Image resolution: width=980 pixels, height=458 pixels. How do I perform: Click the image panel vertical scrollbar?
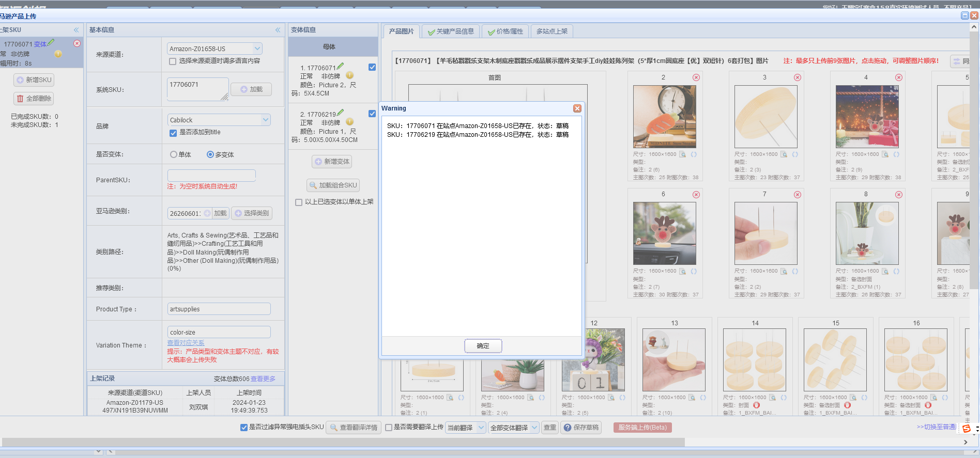coord(974,160)
